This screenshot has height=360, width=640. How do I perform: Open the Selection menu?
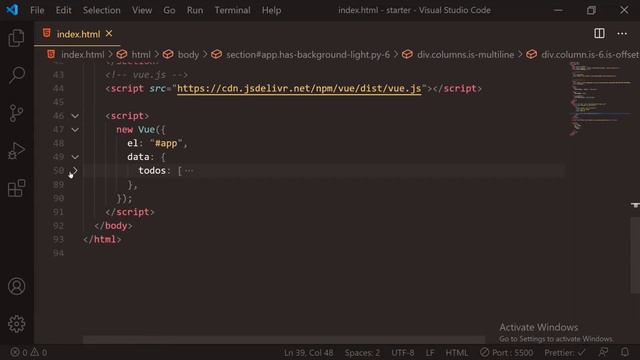click(x=102, y=10)
